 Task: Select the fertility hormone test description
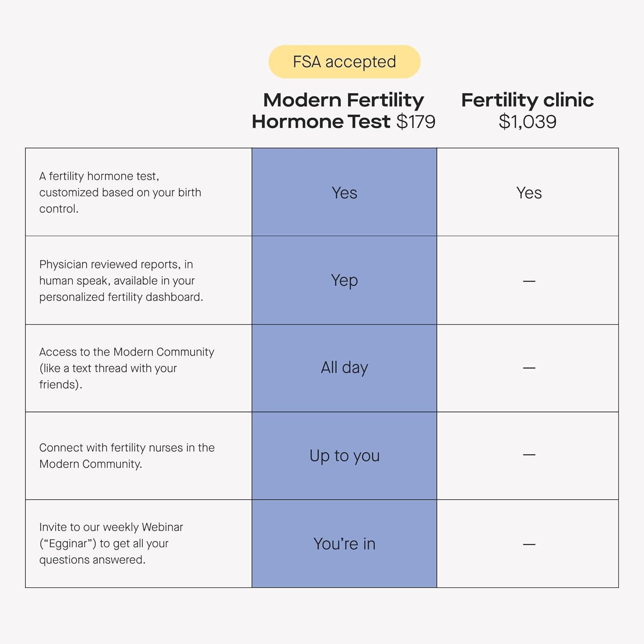coord(120,192)
